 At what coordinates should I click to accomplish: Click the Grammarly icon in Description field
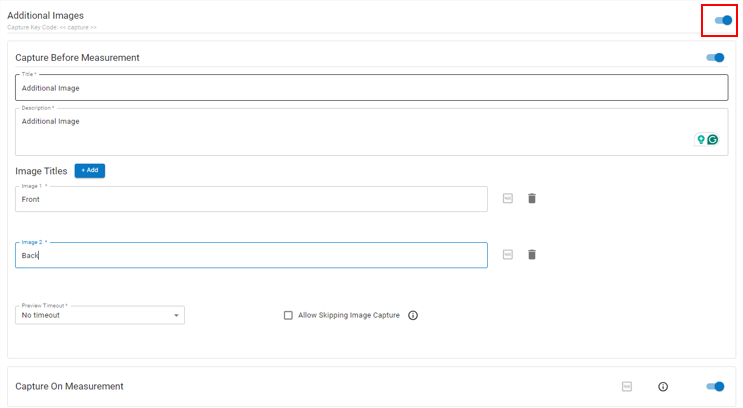[713, 140]
